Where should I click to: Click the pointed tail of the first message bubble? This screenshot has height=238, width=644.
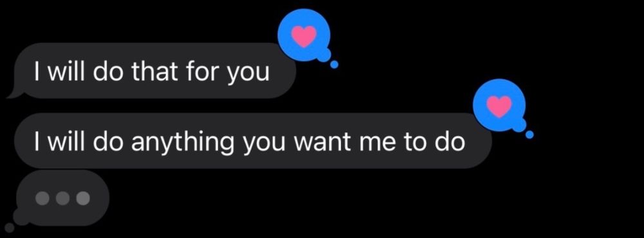(12, 93)
